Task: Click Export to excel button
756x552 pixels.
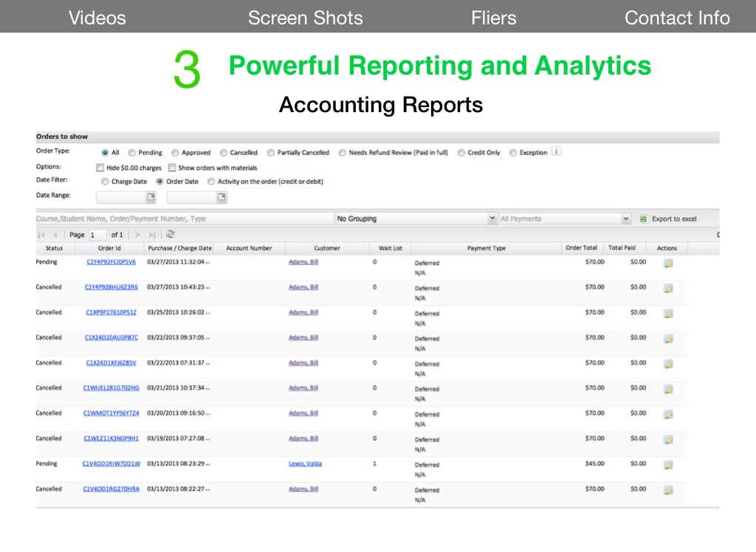Action: click(x=668, y=219)
